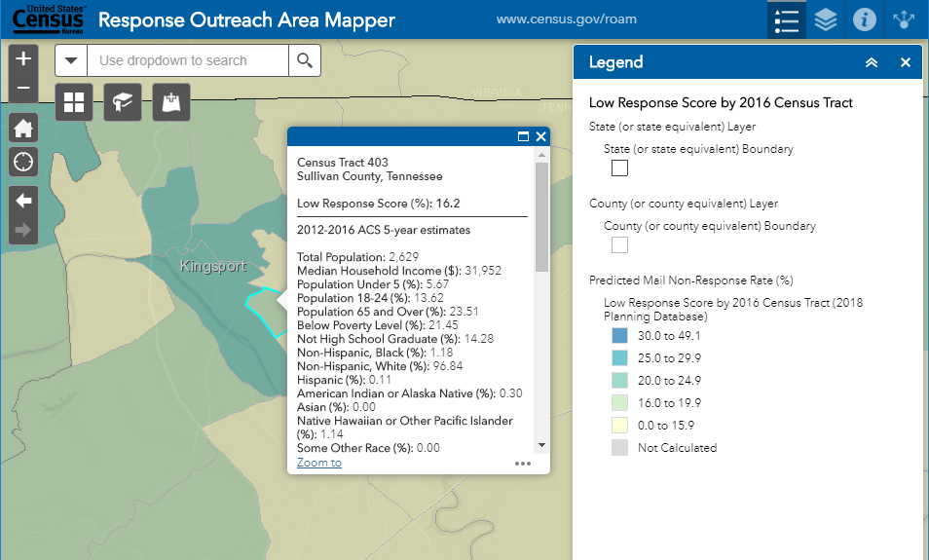Screen dimensions: 929x560
Task: Zoom in with the plus button
Action: pyautogui.click(x=23, y=58)
